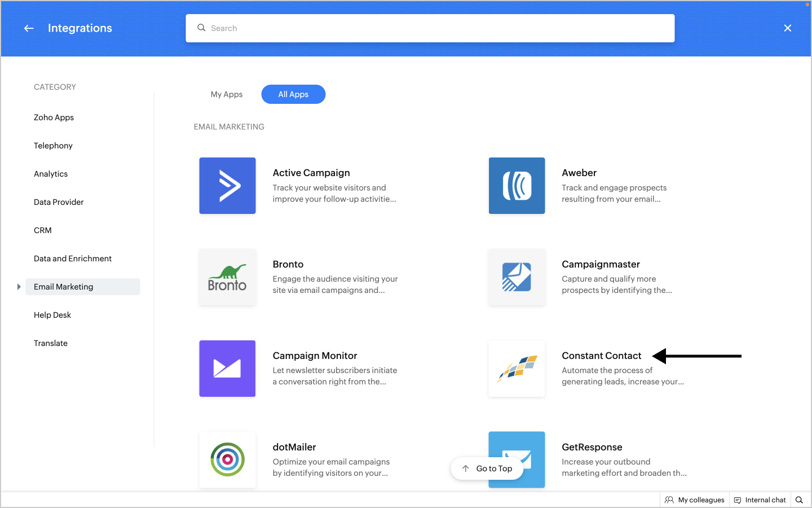Open the Campaign Monitor app icon
The width and height of the screenshot is (812, 508).
227,369
